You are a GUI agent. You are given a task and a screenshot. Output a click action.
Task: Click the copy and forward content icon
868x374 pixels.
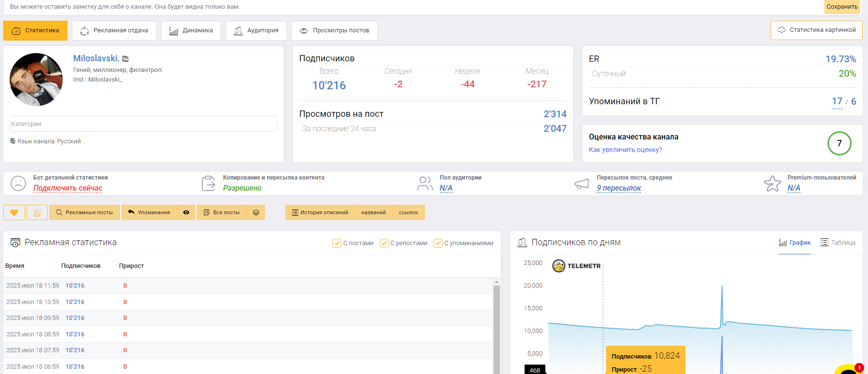[208, 183]
